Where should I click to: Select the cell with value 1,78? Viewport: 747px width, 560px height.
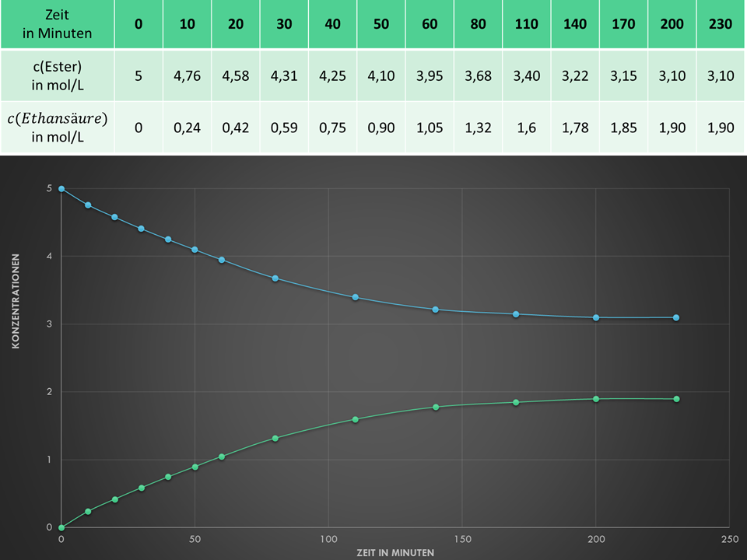[x=575, y=128]
